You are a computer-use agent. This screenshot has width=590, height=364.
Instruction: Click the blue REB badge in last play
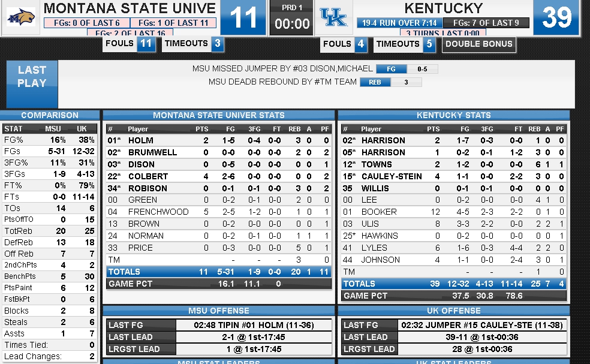pyautogui.click(x=375, y=82)
